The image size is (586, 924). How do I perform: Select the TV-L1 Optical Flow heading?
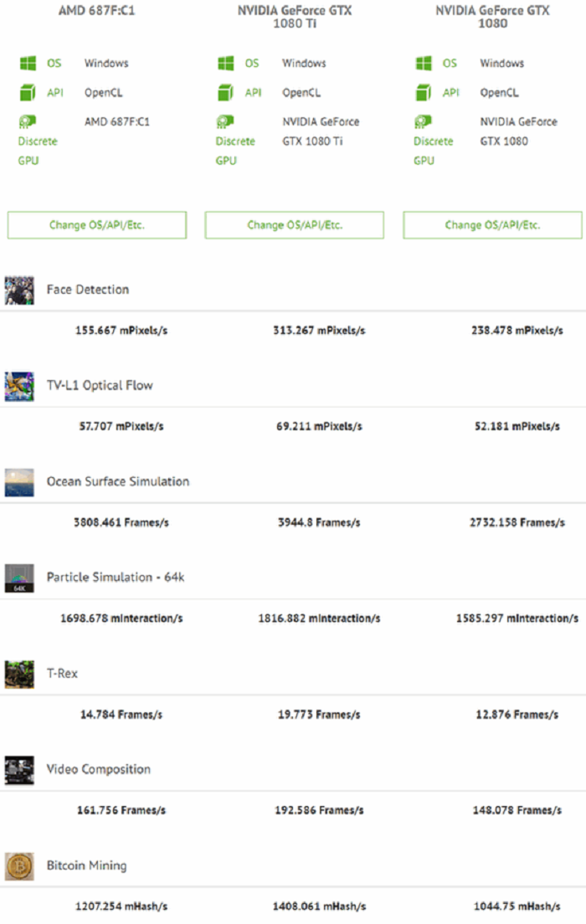point(100,385)
